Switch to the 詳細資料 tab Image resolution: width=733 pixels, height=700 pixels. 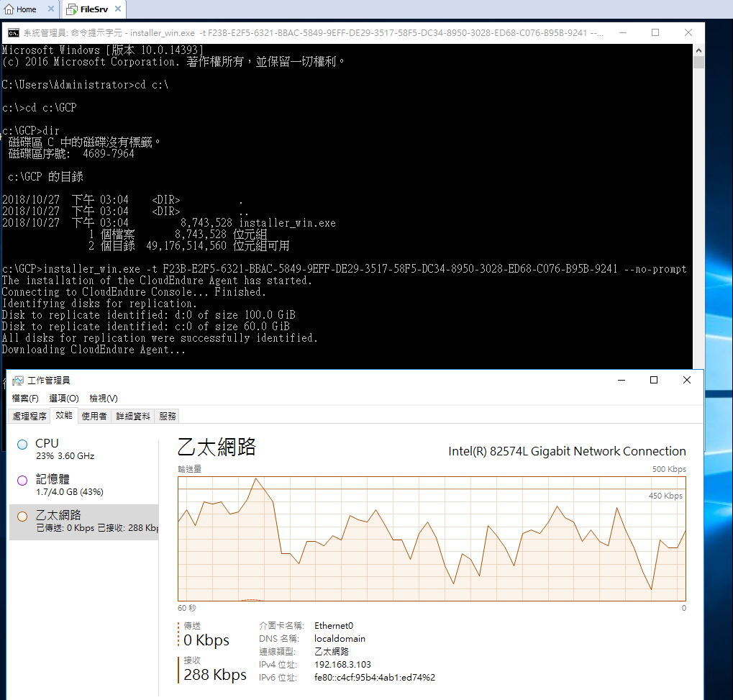pyautogui.click(x=133, y=416)
